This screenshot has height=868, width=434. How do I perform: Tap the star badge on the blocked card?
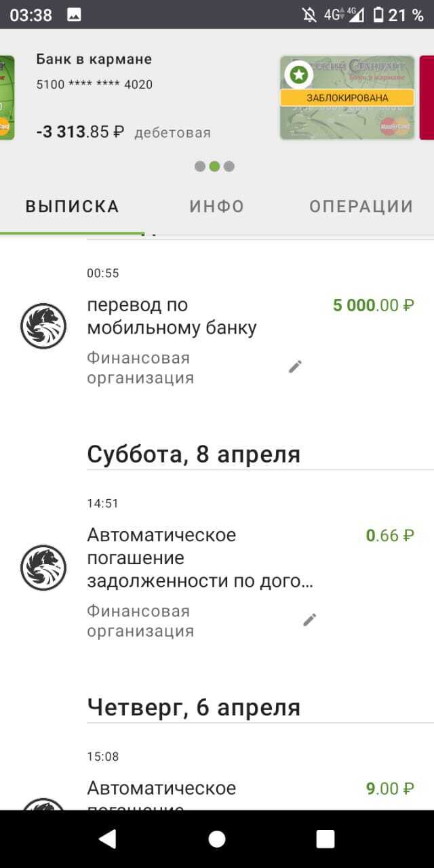pyautogui.click(x=298, y=75)
